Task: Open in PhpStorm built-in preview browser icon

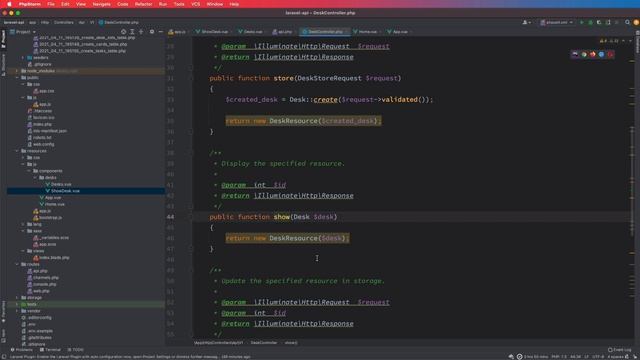Action: pyautogui.click(x=575, y=54)
